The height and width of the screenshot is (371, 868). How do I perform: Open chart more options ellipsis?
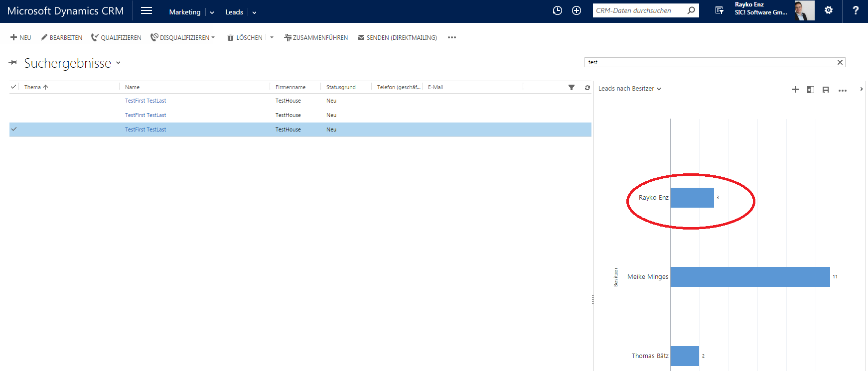click(843, 90)
